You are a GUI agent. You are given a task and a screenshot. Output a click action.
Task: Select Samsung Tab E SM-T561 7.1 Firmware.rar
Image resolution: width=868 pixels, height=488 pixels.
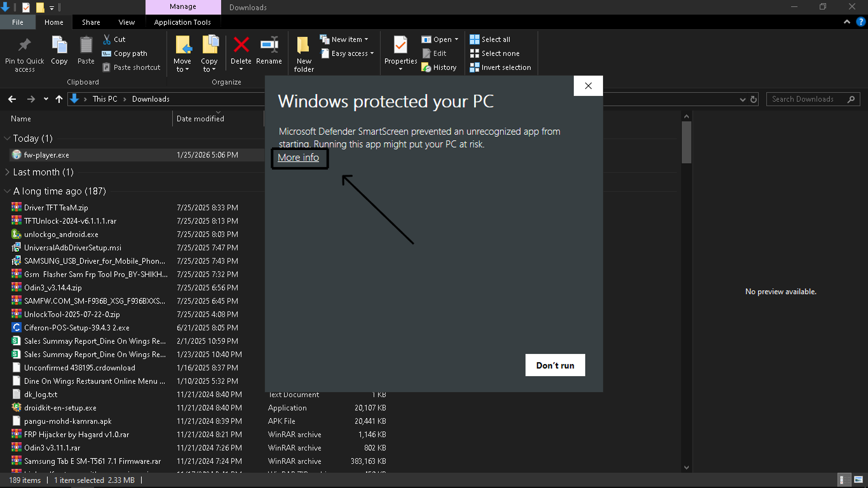click(x=92, y=461)
